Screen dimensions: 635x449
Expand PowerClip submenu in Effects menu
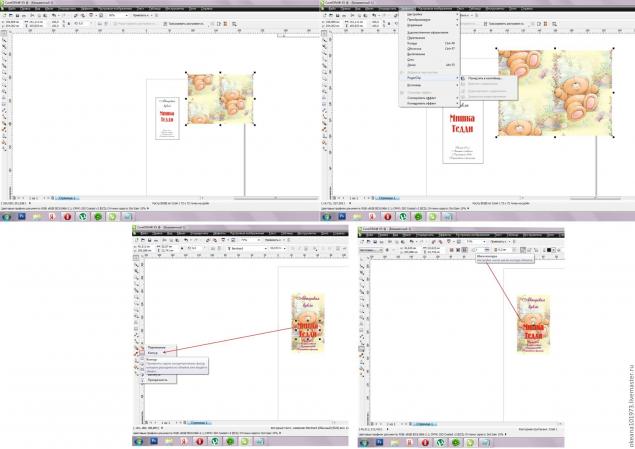coord(429,77)
